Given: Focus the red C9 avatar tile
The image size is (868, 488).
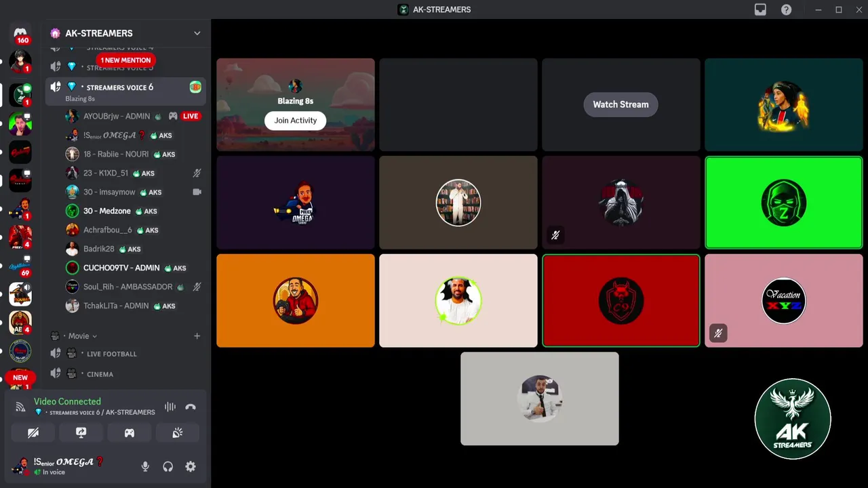Looking at the screenshot, I should tap(620, 300).
